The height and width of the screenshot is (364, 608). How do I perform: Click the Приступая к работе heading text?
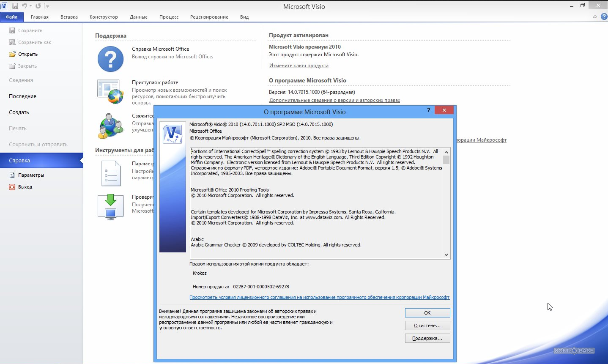point(155,82)
